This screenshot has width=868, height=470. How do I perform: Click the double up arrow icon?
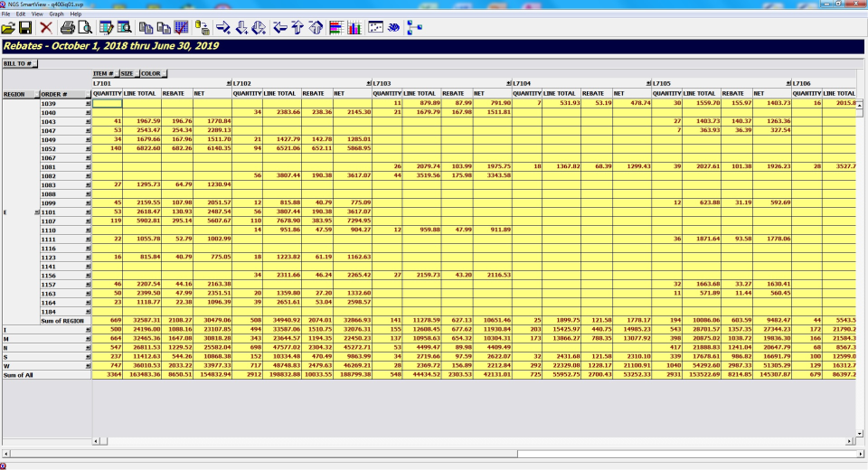[316, 28]
